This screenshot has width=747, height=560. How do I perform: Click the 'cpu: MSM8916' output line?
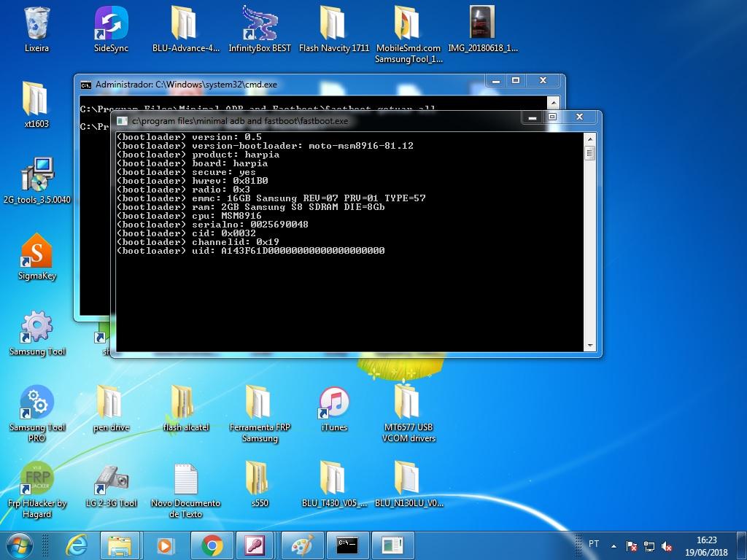click(x=189, y=216)
